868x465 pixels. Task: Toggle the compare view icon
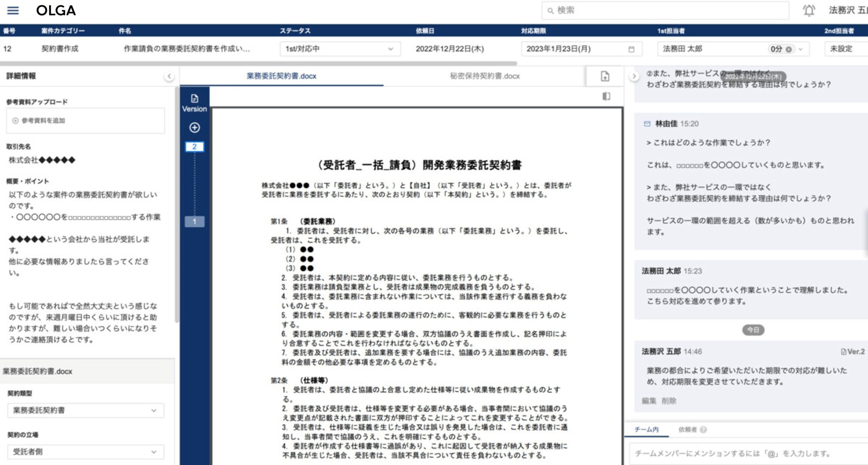point(606,96)
